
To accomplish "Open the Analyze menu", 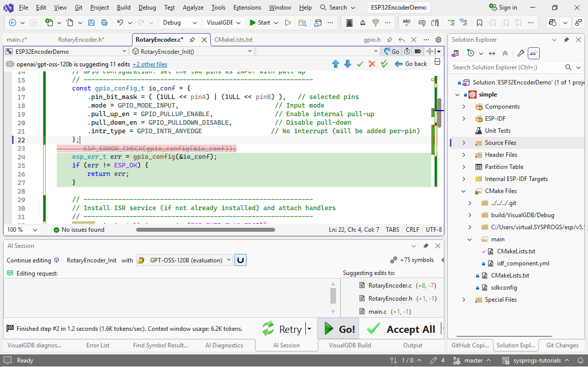I will coord(193,8).
